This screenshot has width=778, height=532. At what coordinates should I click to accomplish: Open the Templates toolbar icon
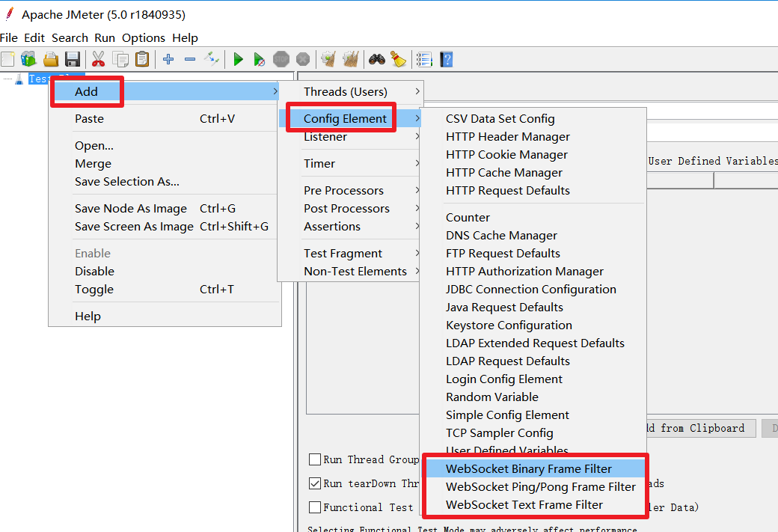point(28,60)
